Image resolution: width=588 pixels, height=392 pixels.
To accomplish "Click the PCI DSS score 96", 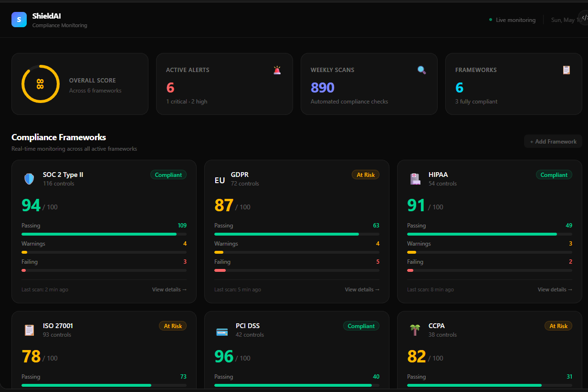I will pyautogui.click(x=224, y=356).
